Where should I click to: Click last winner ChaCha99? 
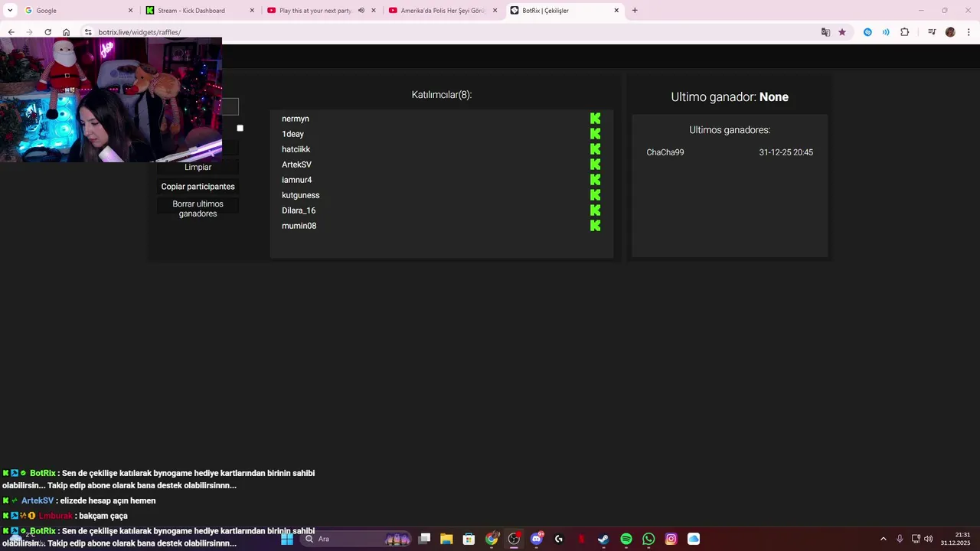point(665,152)
